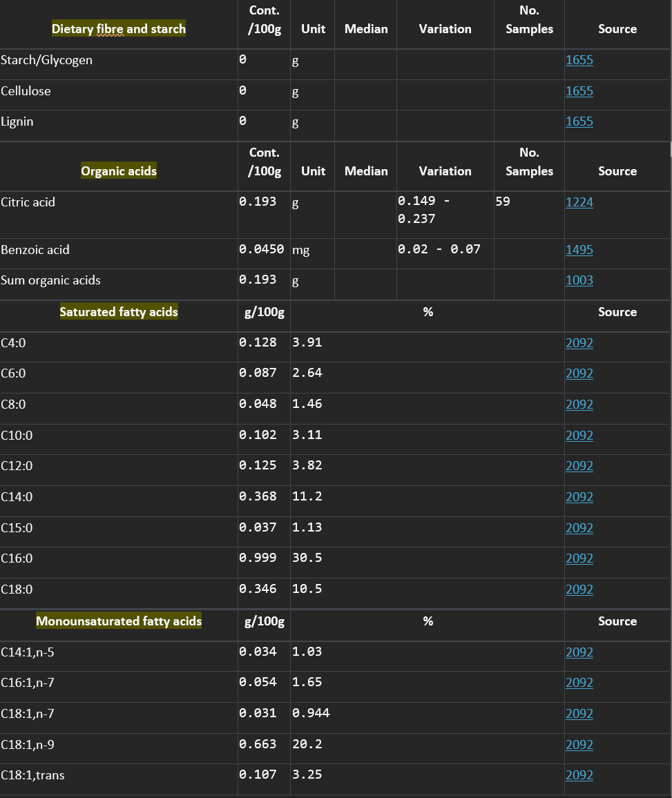672x798 pixels.
Task: Click the C18:1,n-7 percentage value 0.944
Action: pyautogui.click(x=311, y=714)
